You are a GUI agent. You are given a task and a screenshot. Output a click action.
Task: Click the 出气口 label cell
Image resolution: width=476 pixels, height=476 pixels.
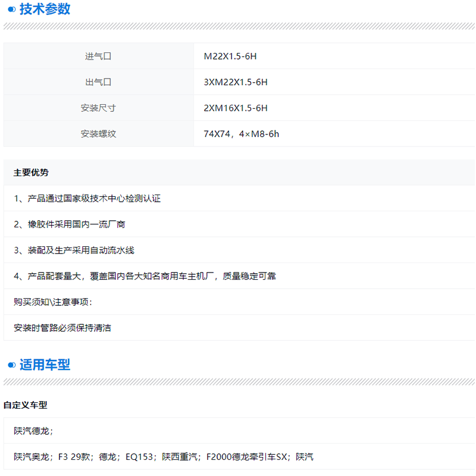(98, 82)
